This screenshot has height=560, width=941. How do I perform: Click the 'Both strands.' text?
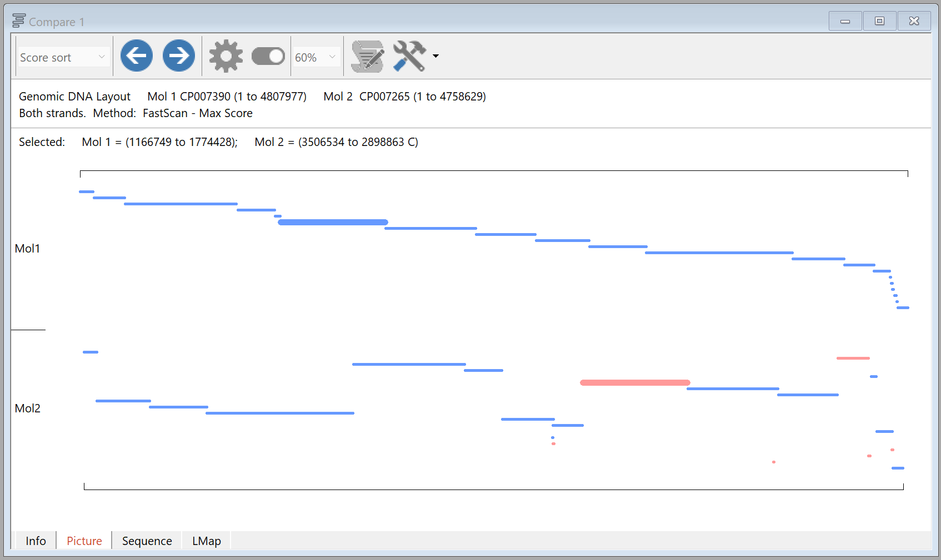click(x=52, y=113)
